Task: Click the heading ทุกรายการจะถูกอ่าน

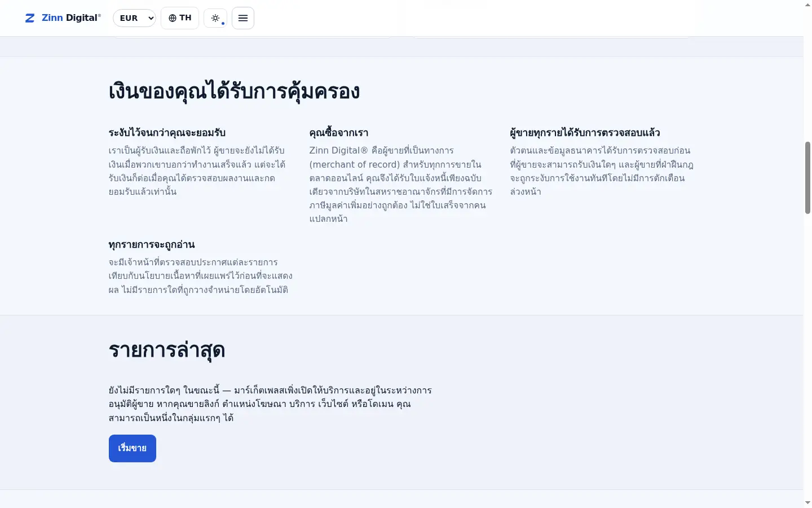Action: coord(152,244)
